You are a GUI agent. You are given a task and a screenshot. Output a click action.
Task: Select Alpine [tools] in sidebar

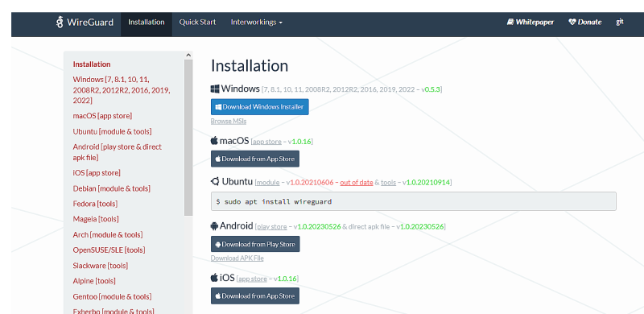(94, 281)
